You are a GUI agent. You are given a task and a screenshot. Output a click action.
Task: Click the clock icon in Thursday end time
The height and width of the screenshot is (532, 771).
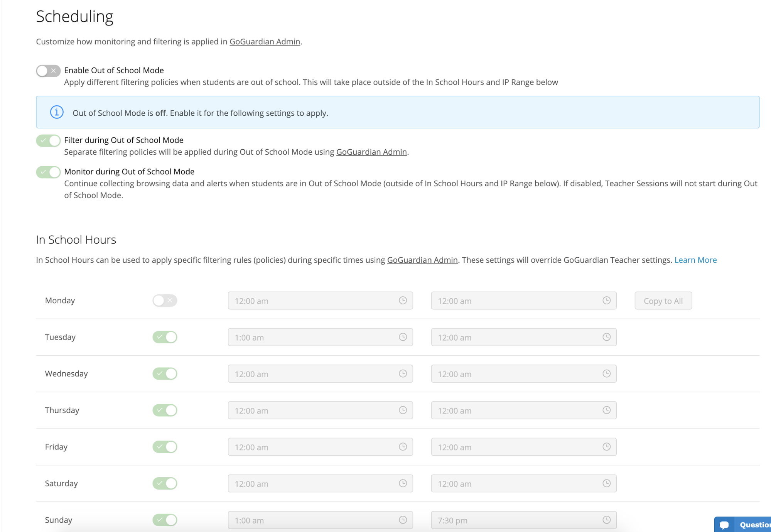point(606,410)
